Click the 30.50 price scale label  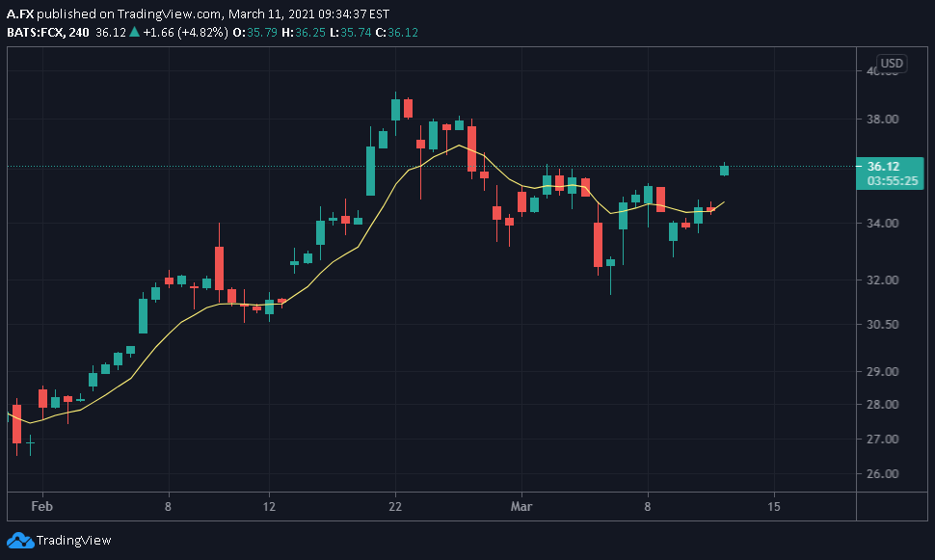(883, 325)
